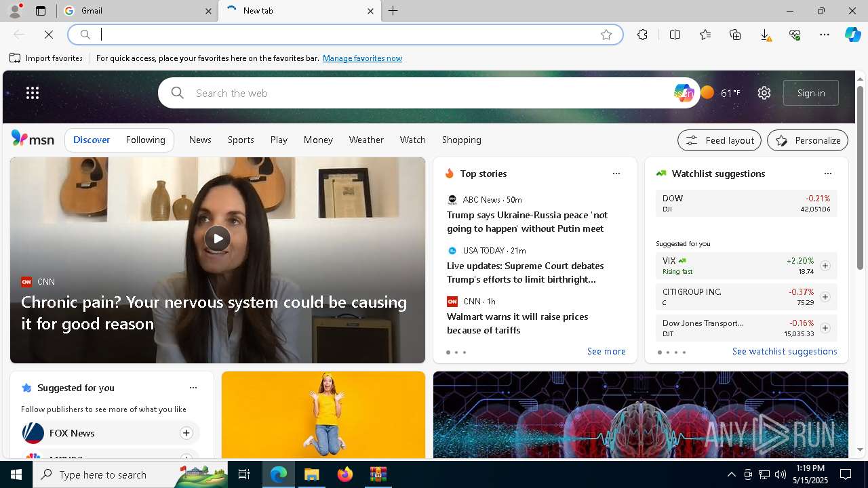
Task: Open Feed layout options
Action: click(719, 140)
